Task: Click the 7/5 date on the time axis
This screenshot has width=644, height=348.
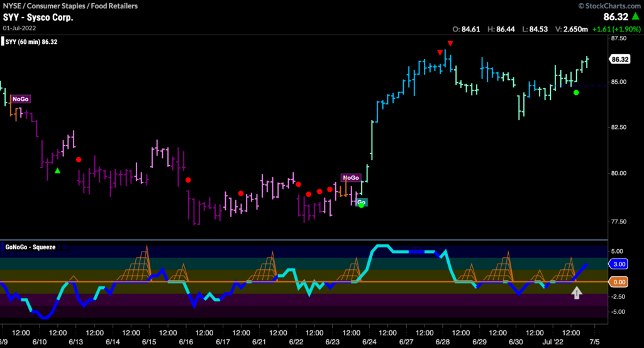Action: 594,342
